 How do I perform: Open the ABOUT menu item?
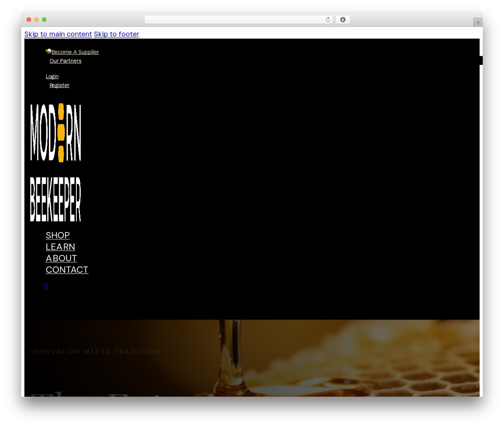pyautogui.click(x=61, y=258)
